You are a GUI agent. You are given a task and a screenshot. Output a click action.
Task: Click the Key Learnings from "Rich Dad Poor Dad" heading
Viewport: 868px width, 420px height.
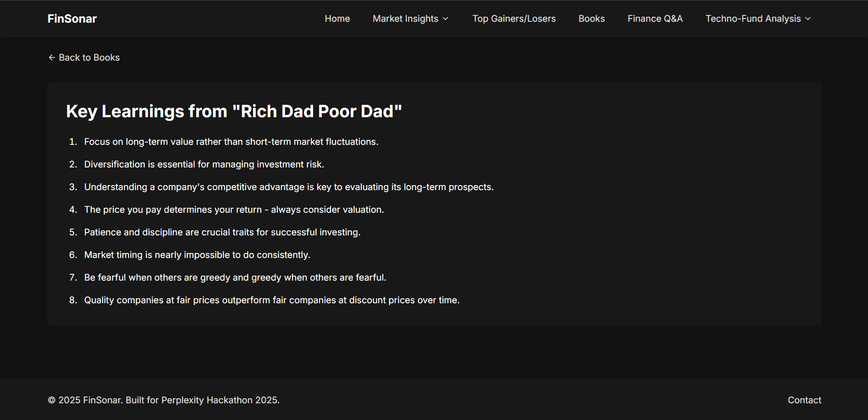pyautogui.click(x=234, y=111)
